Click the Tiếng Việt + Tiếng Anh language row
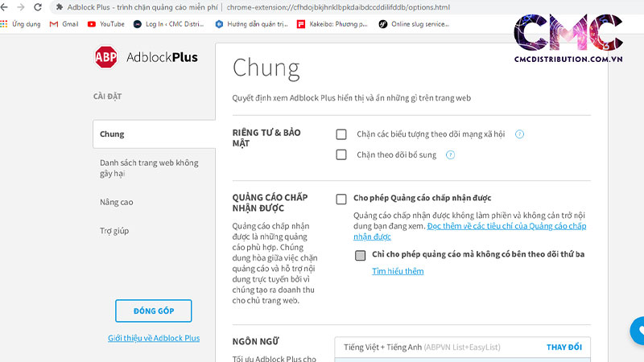This screenshot has width=644, height=362. (462, 348)
